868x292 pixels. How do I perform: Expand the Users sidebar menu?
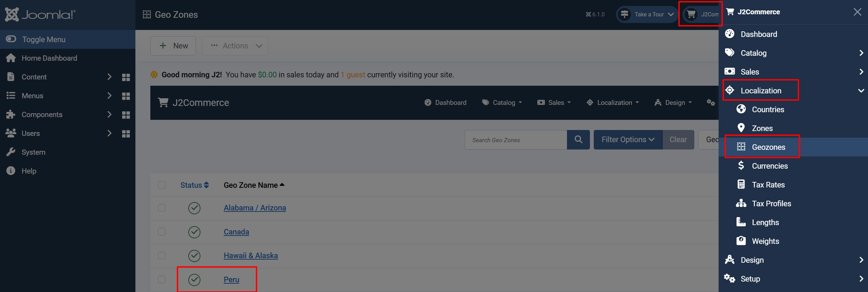(x=109, y=133)
